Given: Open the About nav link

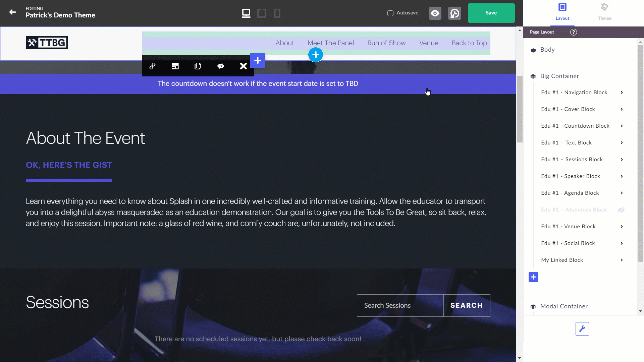Looking at the screenshot, I should pos(285,43).
